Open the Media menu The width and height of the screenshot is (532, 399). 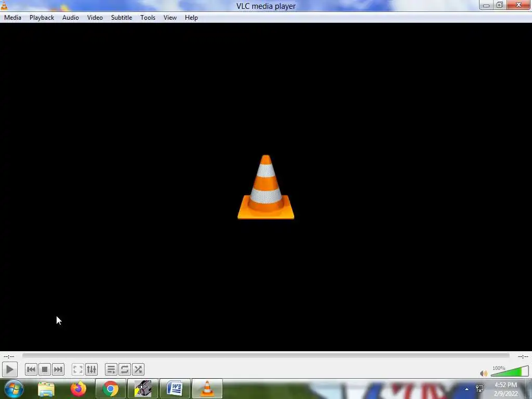[12, 18]
